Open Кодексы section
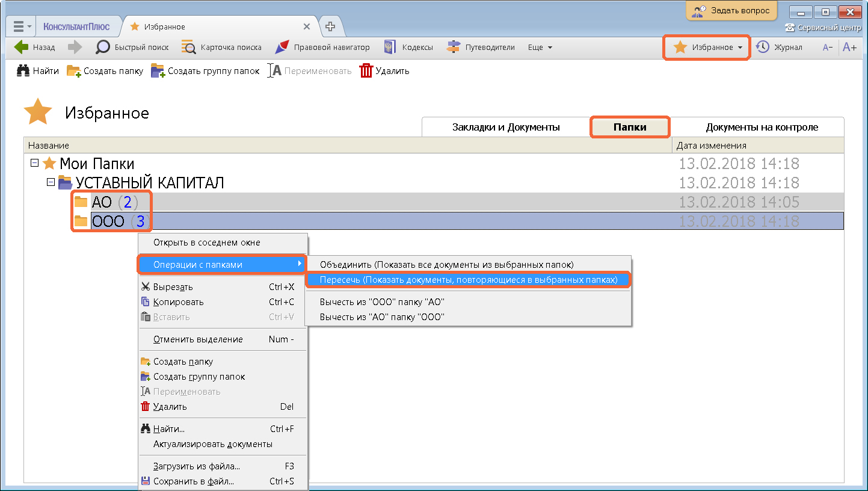This screenshot has height=491, width=868. (x=408, y=47)
